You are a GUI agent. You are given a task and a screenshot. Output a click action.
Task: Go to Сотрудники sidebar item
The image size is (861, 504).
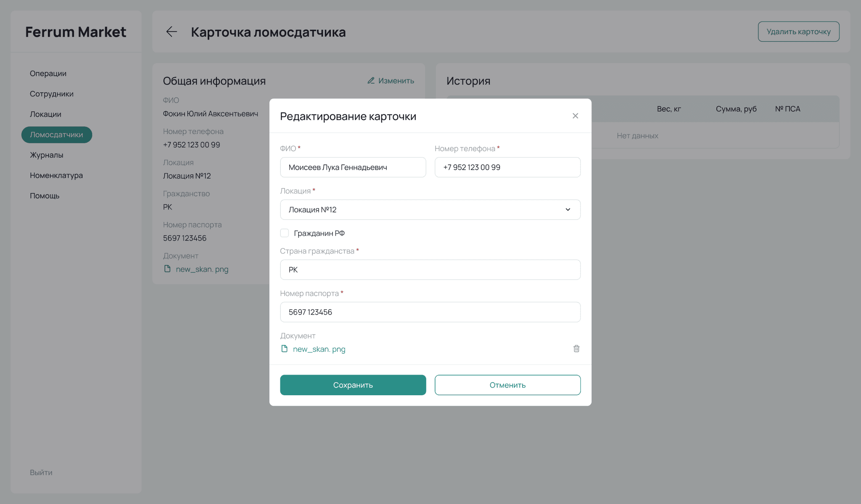click(51, 94)
